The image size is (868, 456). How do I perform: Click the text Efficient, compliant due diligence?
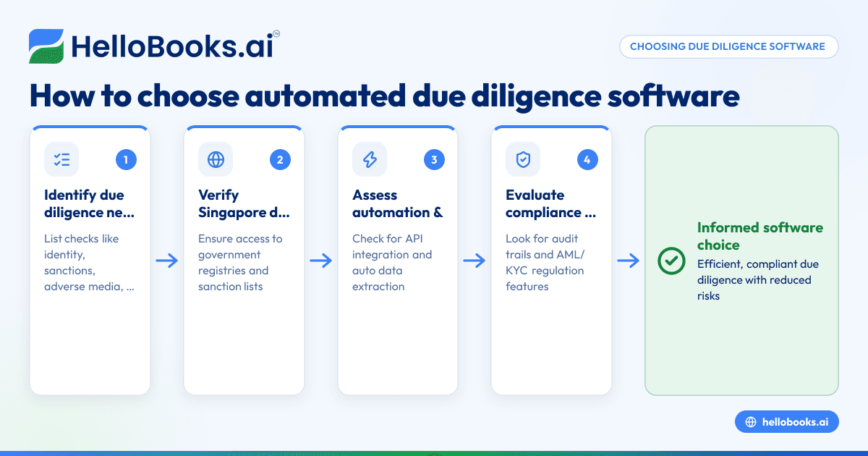(758, 279)
